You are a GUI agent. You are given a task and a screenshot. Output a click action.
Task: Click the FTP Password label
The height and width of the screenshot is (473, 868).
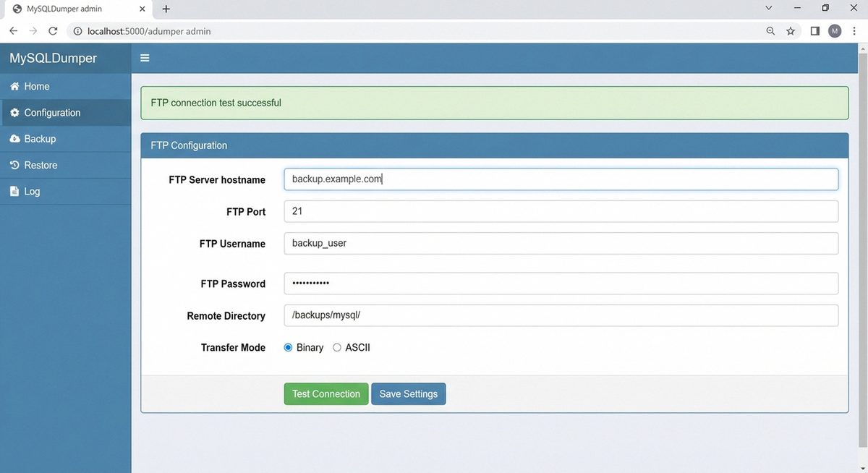233,284
